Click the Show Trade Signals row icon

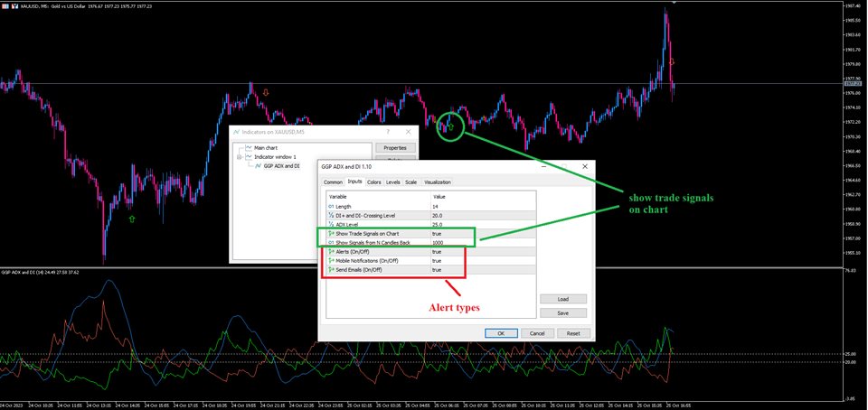(x=332, y=233)
